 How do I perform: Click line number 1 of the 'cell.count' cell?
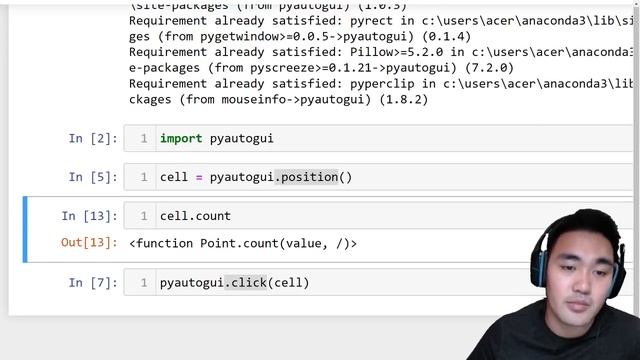coord(144,216)
